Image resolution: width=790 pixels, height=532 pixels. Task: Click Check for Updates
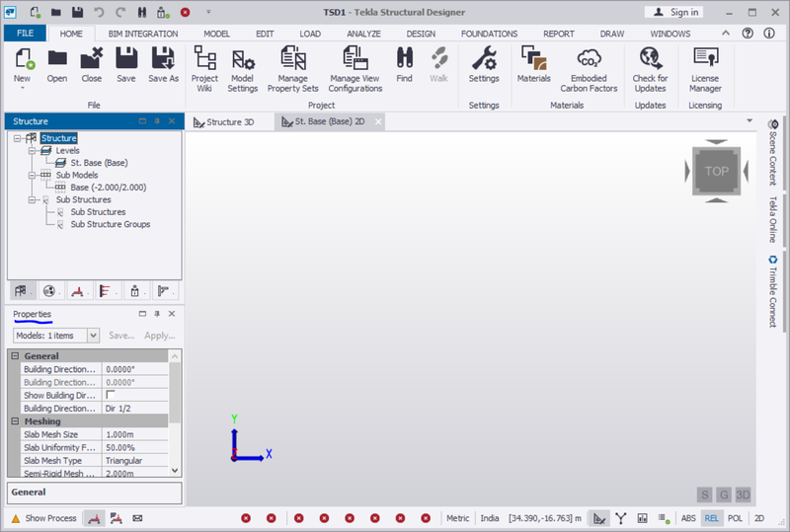tap(650, 69)
